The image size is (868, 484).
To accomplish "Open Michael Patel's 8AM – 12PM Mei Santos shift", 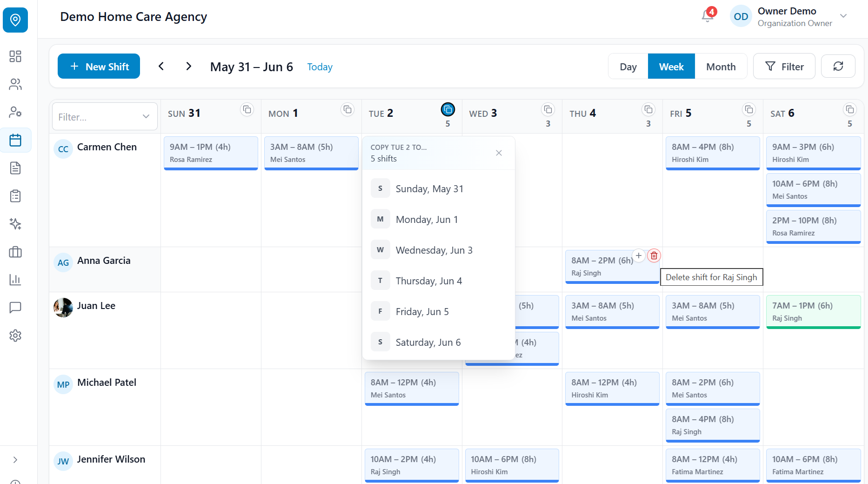I will (412, 389).
